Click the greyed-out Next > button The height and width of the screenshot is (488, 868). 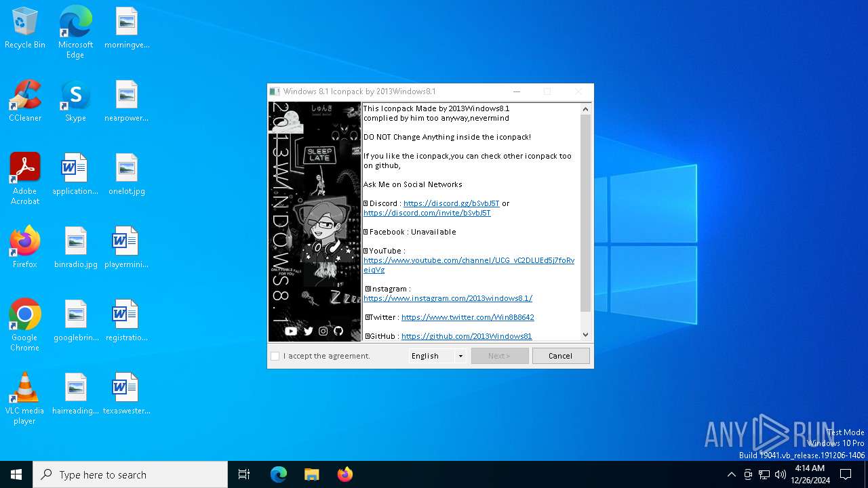click(x=500, y=356)
